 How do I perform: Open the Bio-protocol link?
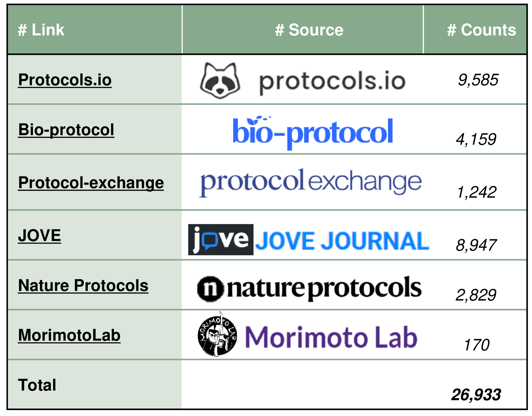66,130
